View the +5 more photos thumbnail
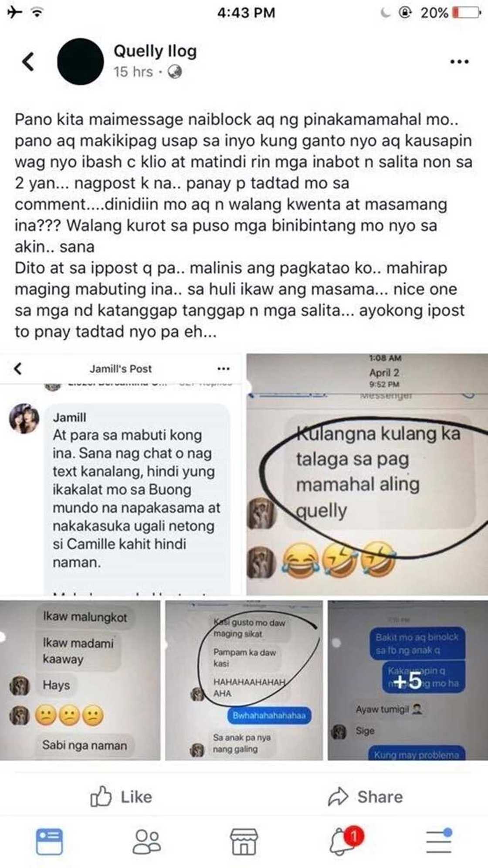 point(408,681)
